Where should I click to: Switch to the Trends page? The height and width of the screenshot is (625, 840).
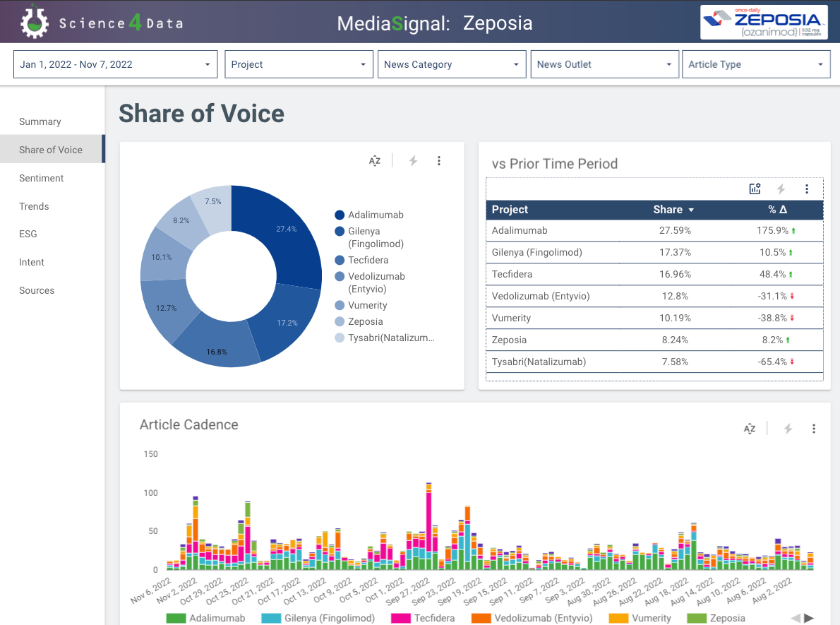click(x=34, y=206)
